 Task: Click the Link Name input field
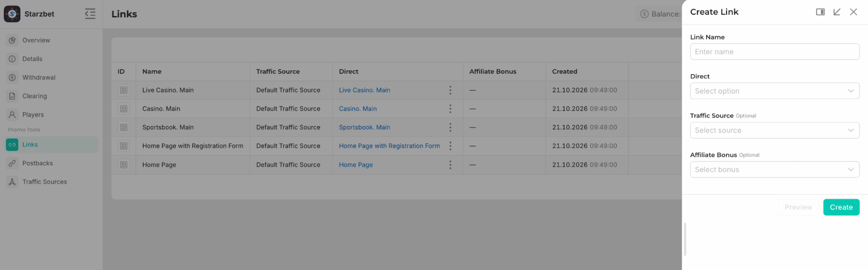774,52
